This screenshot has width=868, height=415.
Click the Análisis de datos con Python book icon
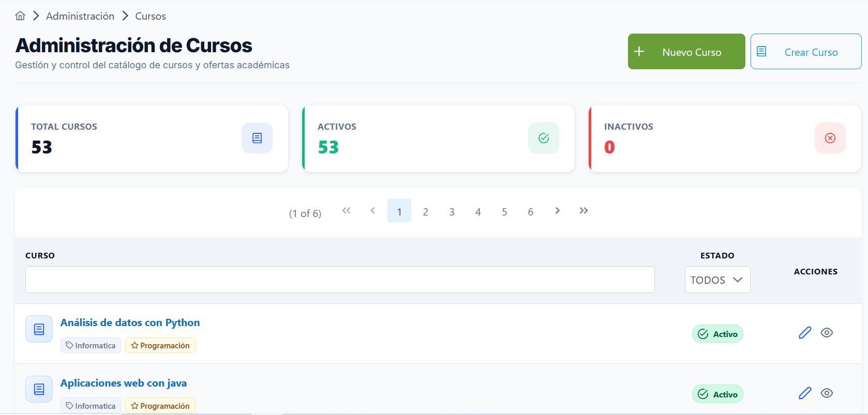pyautogui.click(x=39, y=329)
